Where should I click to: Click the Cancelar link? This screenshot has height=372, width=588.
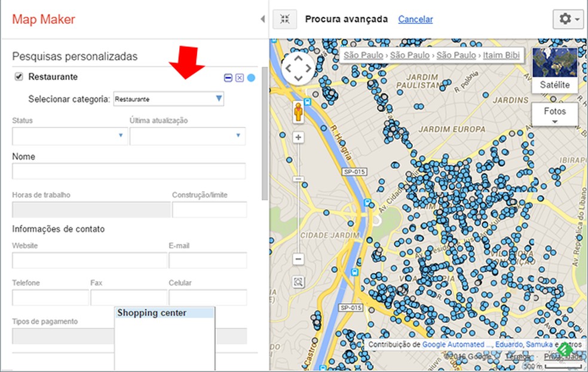click(x=415, y=19)
